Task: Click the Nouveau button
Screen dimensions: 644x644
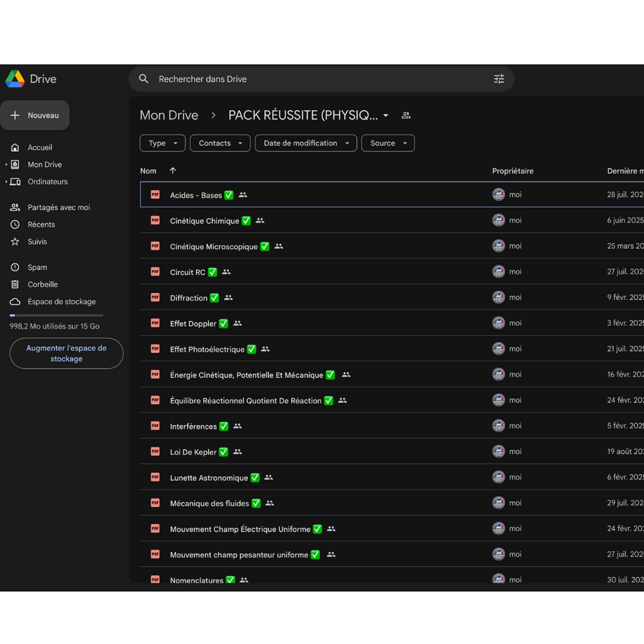Action: point(35,116)
